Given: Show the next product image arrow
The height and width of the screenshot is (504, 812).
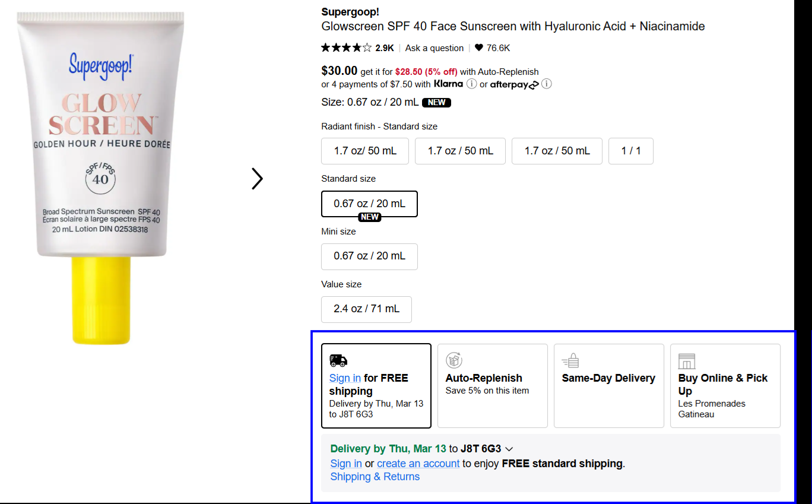Looking at the screenshot, I should click(x=257, y=179).
